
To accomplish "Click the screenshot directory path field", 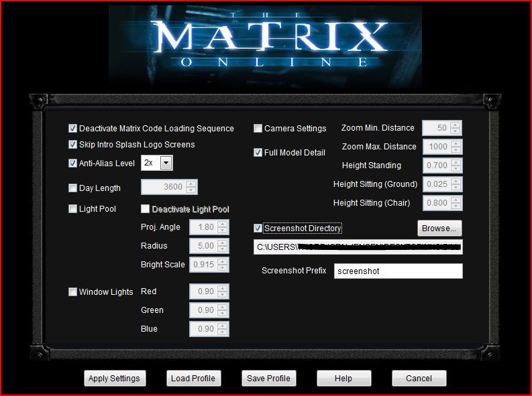I will [x=358, y=247].
